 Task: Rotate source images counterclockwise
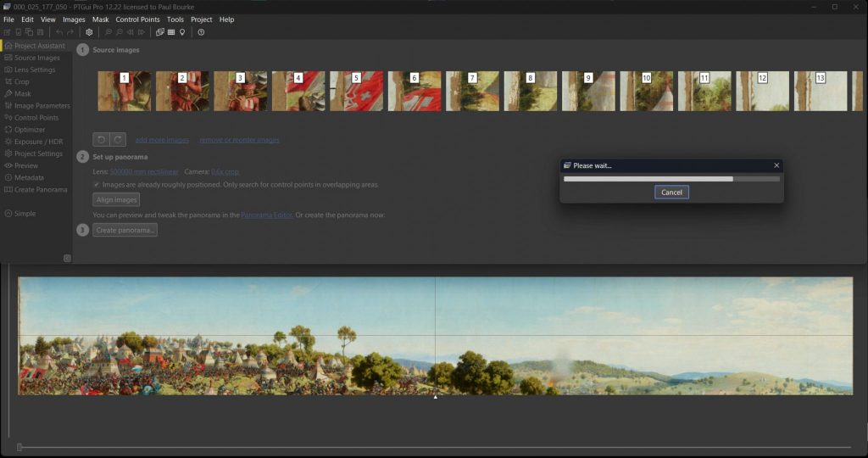click(x=101, y=140)
